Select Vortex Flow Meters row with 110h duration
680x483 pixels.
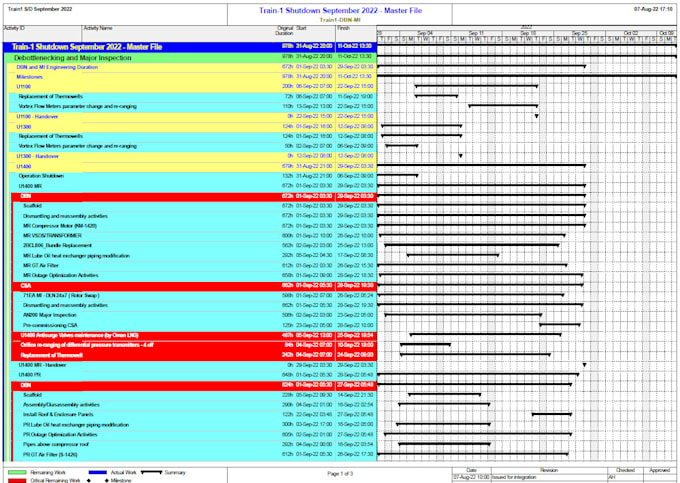pyautogui.click(x=193, y=107)
